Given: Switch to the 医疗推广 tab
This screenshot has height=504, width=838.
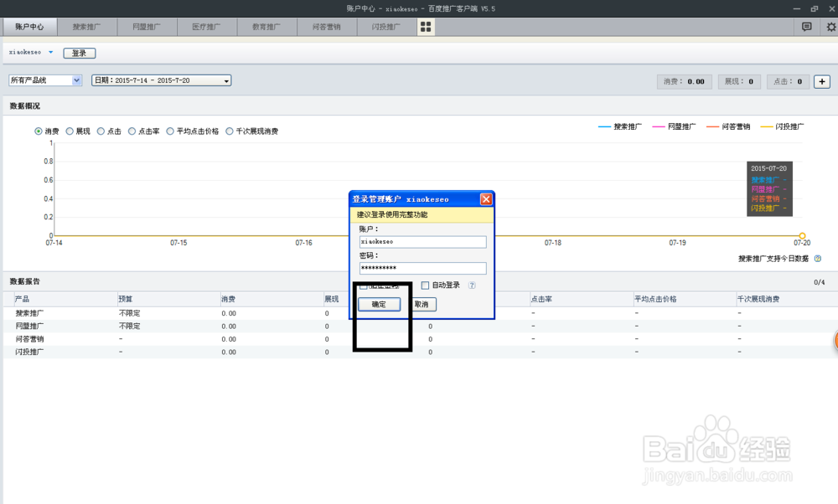Looking at the screenshot, I should (206, 27).
